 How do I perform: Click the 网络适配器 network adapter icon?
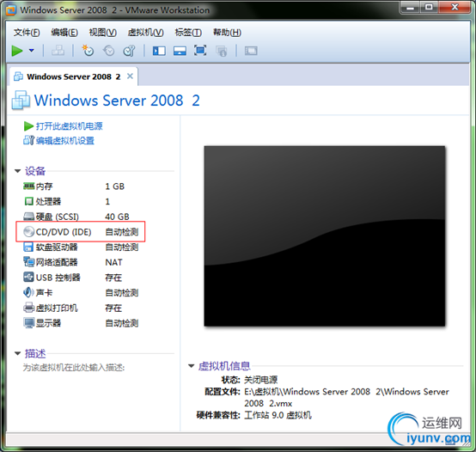(x=29, y=262)
